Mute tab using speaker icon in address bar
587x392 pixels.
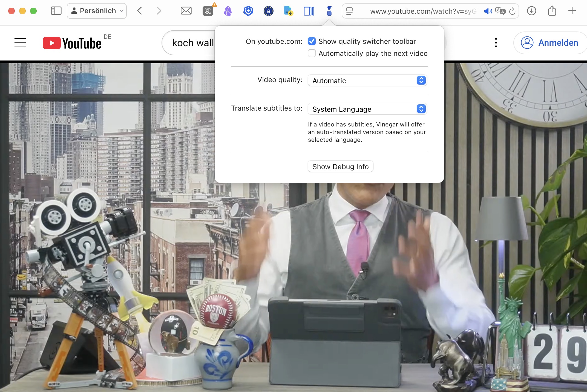488,11
